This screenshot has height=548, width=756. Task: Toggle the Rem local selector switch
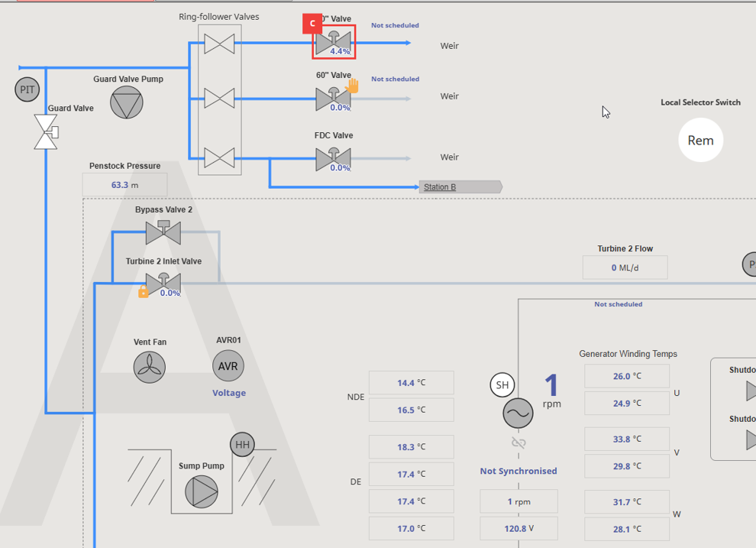(700, 141)
